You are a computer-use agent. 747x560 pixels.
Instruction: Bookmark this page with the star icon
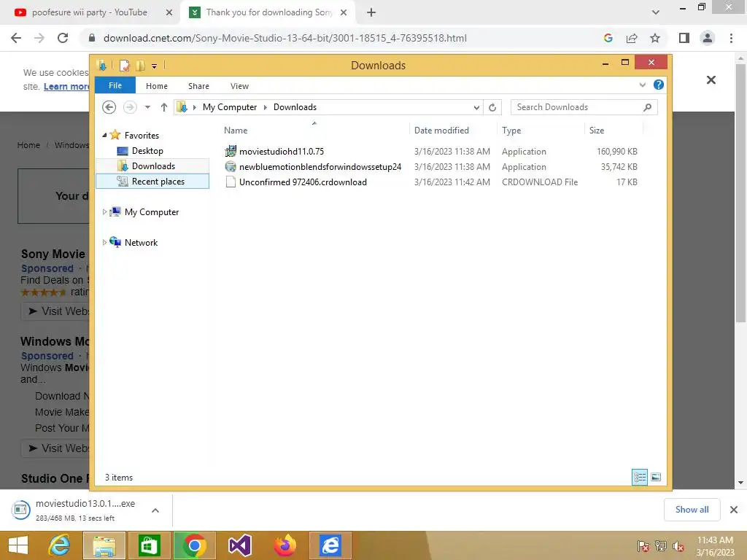click(x=655, y=38)
